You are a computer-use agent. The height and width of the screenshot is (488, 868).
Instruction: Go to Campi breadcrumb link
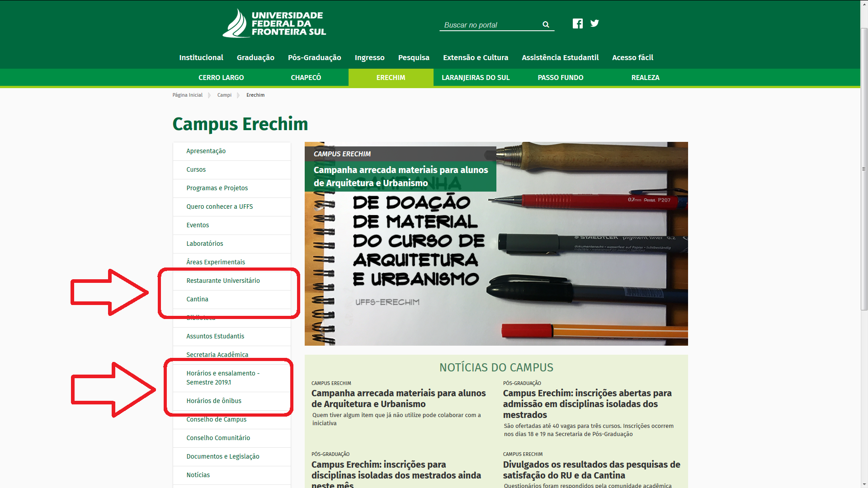[224, 95]
